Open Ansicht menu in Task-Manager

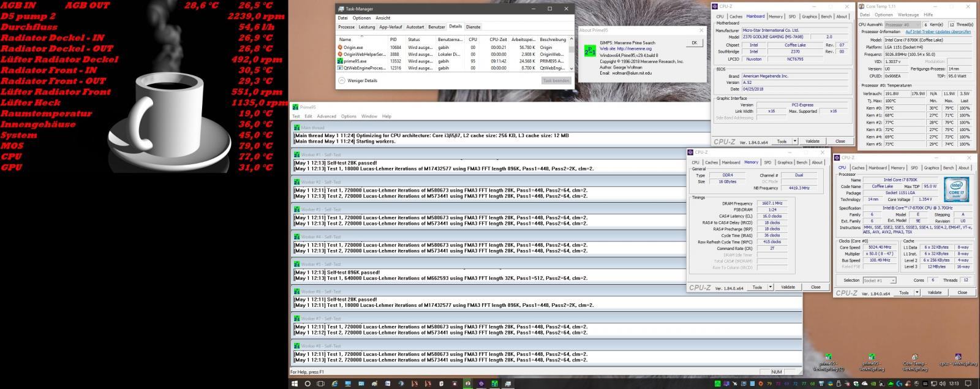[383, 18]
